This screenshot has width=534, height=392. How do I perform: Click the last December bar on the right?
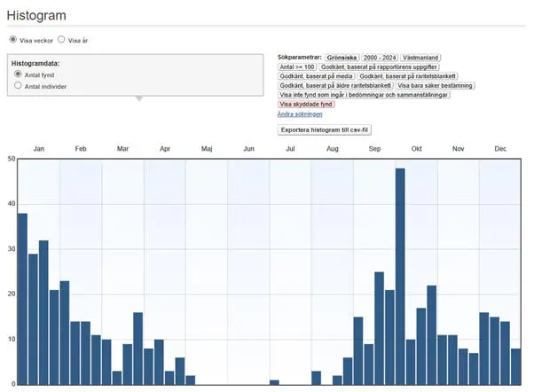(x=515, y=366)
